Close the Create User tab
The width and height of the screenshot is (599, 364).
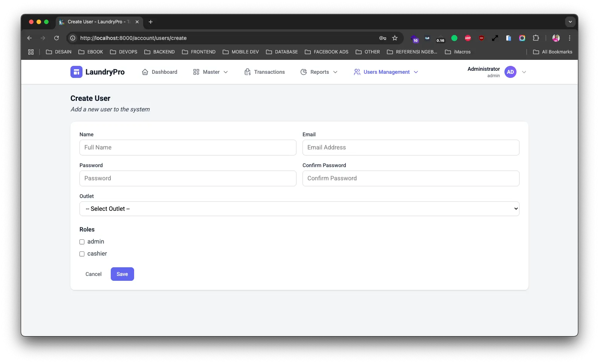(x=137, y=22)
